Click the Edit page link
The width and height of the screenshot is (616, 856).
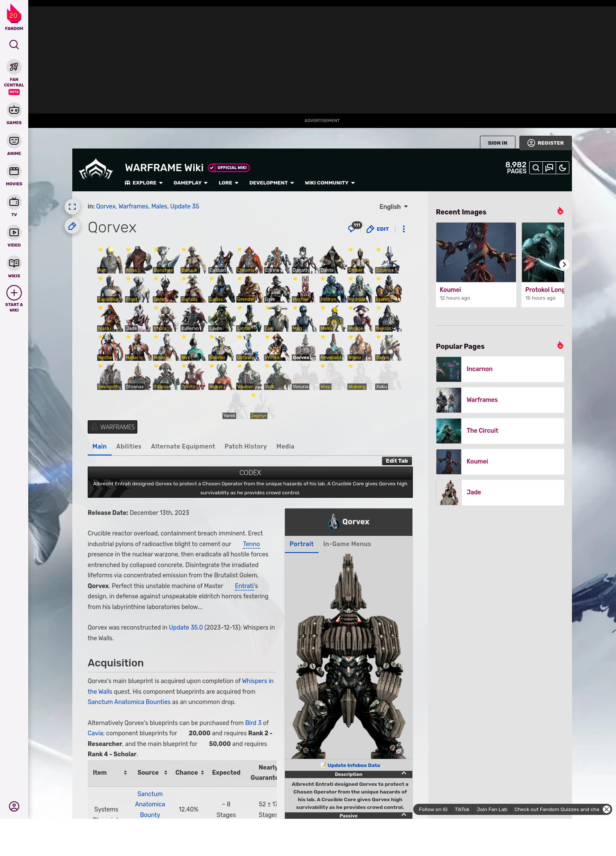378,229
